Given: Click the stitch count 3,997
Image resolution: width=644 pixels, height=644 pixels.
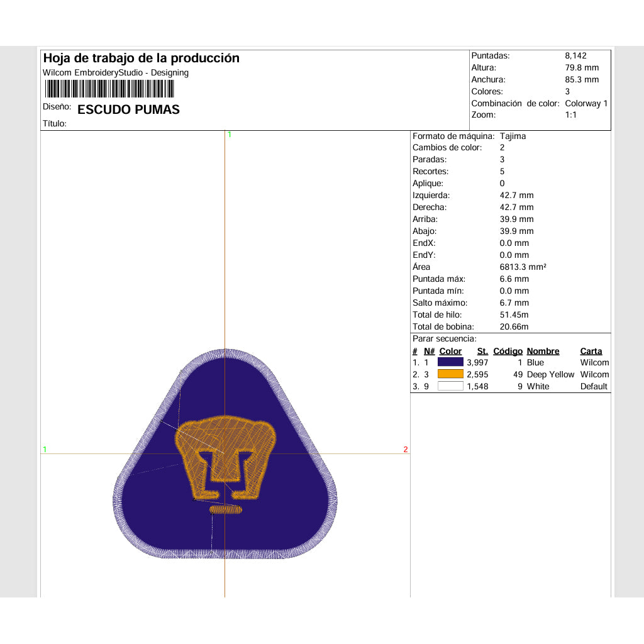Looking at the screenshot, I should pos(477,362).
